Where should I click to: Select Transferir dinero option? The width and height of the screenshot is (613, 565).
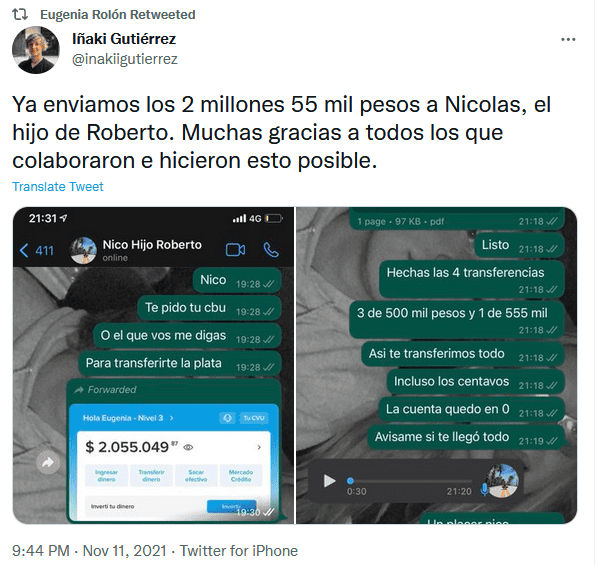pyautogui.click(x=151, y=475)
